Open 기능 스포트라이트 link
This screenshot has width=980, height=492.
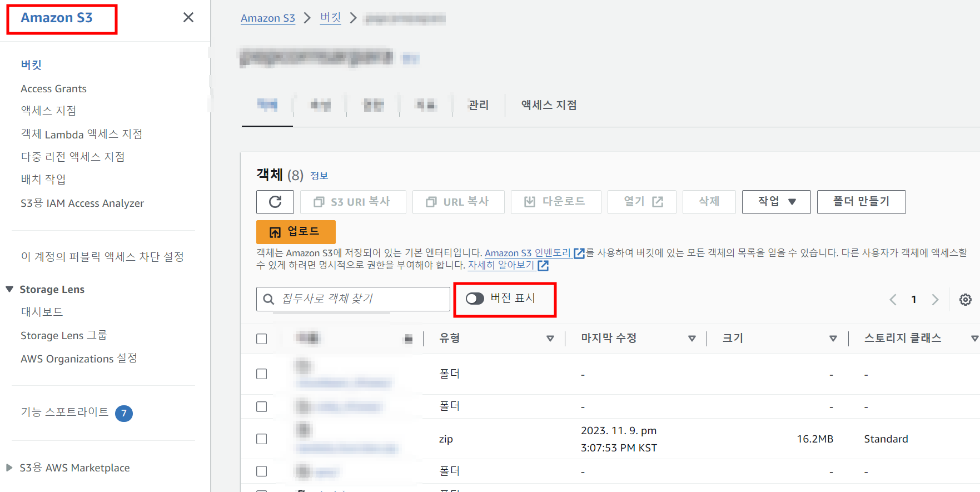point(64,412)
